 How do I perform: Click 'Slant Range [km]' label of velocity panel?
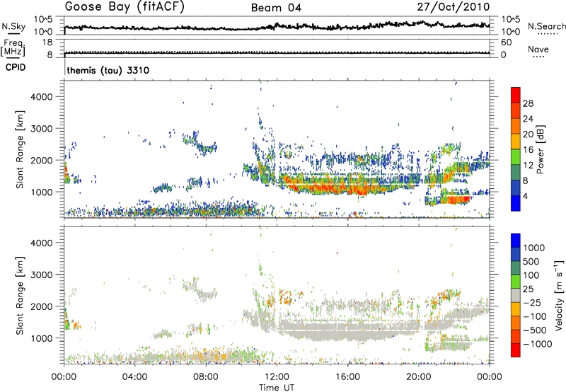pos(20,296)
